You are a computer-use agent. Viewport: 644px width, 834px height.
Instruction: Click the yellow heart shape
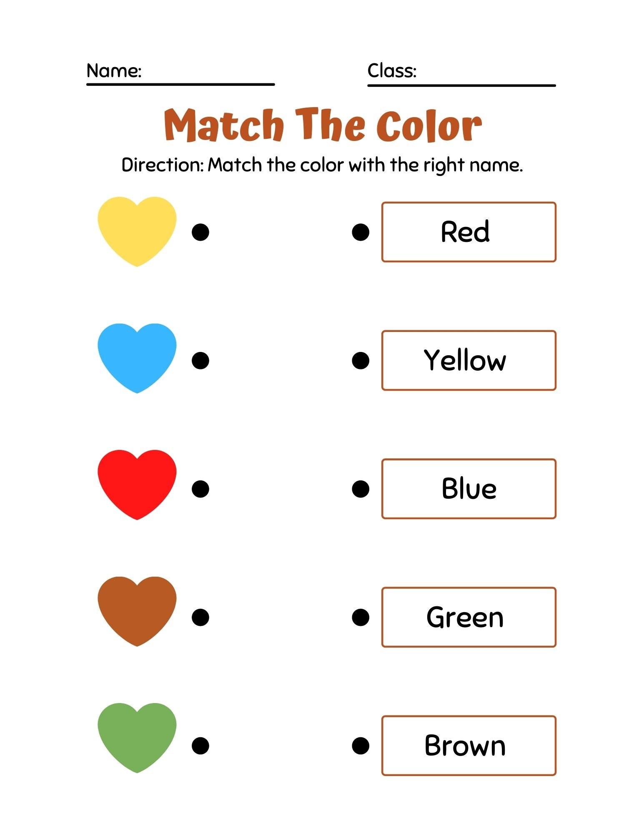pos(137,231)
